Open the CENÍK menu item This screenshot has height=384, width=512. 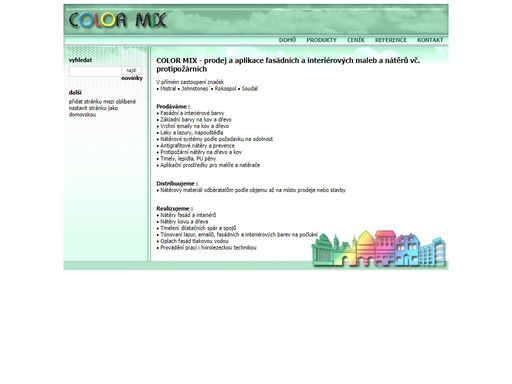coord(356,40)
